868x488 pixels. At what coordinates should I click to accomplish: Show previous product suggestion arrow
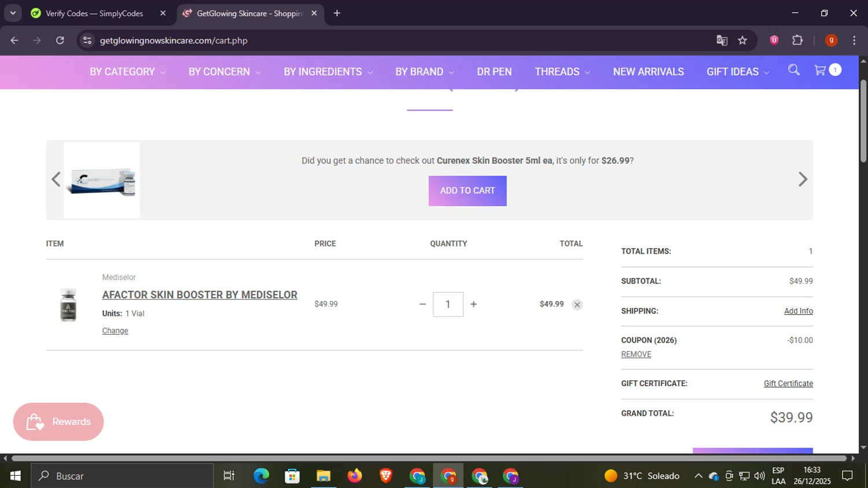tap(56, 179)
